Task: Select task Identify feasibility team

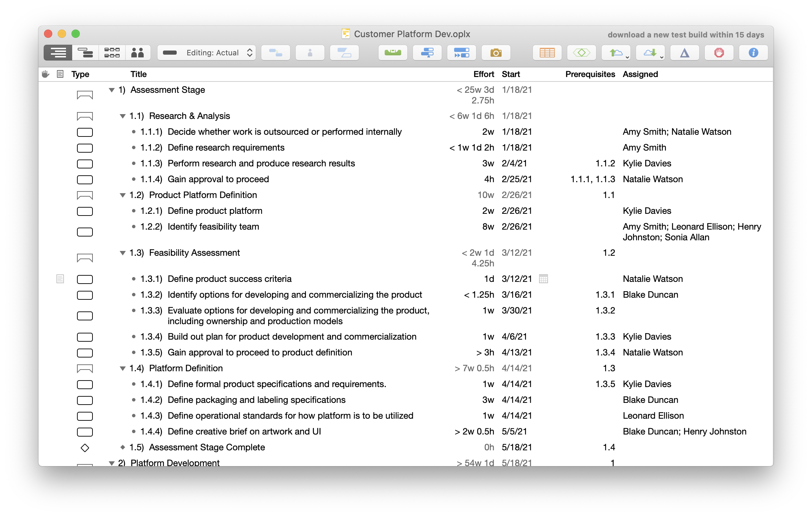Action: [x=213, y=227]
